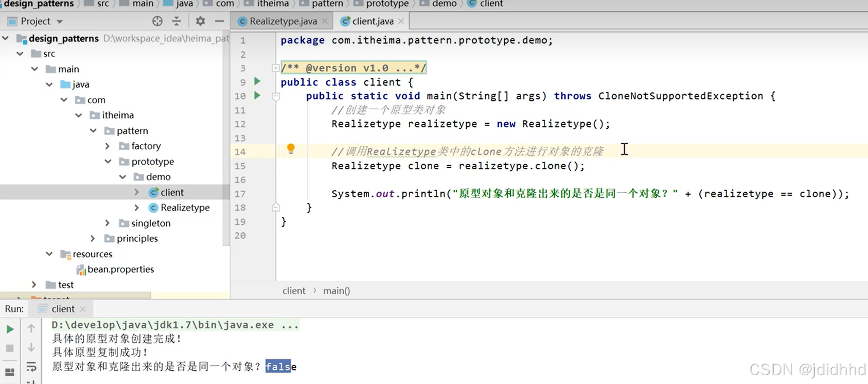This screenshot has width=868, height=384.
Task: Collapse the itheima package
Action: [x=79, y=115]
